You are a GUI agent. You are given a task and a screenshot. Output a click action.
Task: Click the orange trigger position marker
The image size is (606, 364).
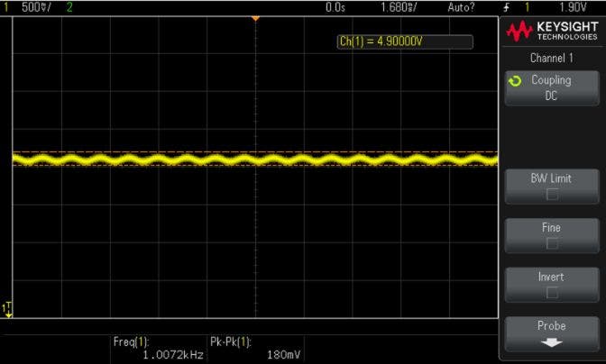click(255, 18)
